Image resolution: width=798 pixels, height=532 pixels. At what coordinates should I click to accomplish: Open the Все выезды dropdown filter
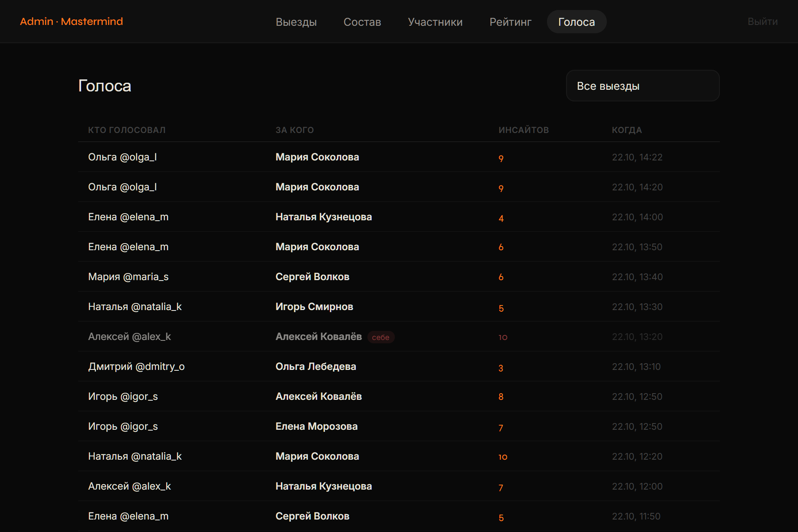pos(643,86)
